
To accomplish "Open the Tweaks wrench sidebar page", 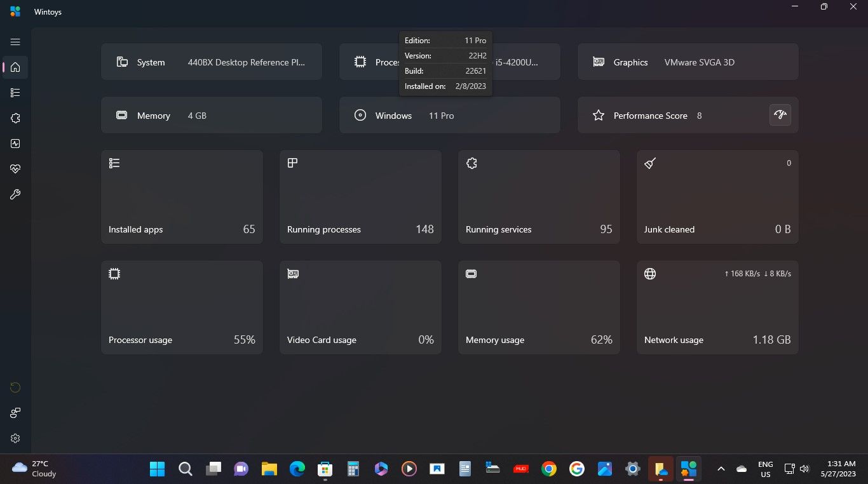I will click(15, 194).
